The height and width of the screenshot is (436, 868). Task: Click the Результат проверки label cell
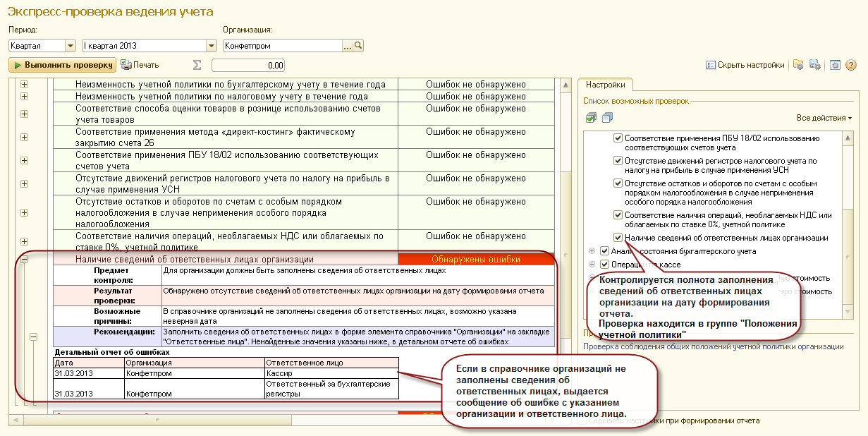[x=107, y=295]
